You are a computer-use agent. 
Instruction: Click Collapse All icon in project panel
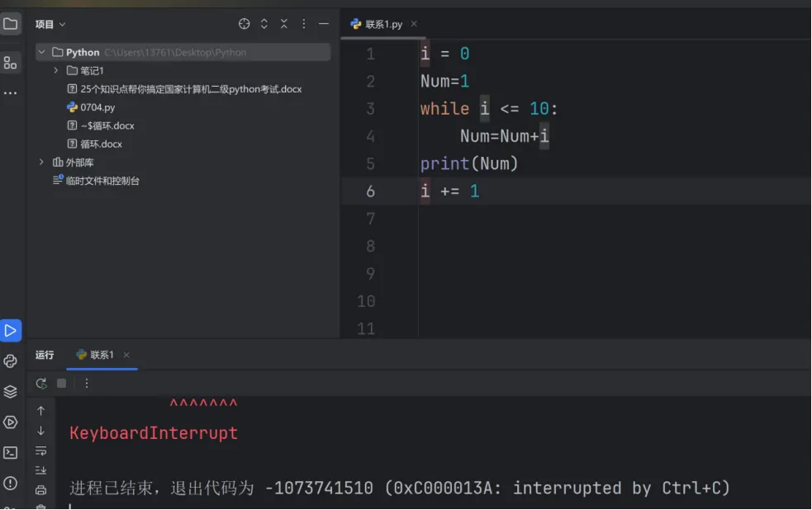pyautogui.click(x=284, y=24)
